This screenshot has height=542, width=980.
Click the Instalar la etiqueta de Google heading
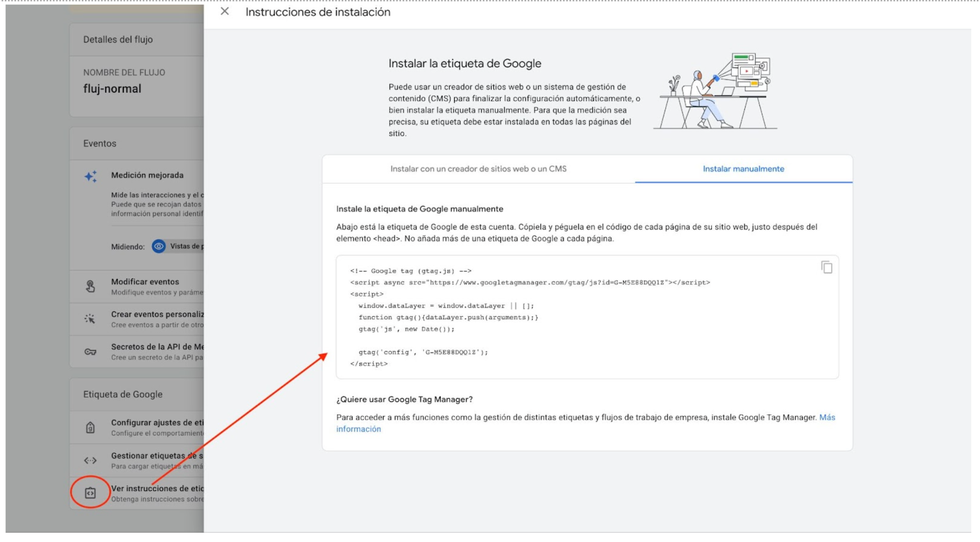tap(465, 64)
